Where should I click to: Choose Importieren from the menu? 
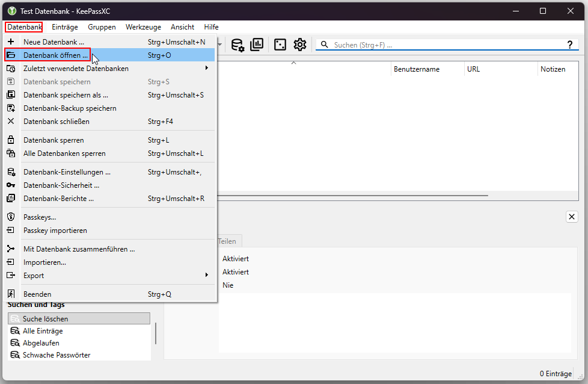click(x=110, y=262)
